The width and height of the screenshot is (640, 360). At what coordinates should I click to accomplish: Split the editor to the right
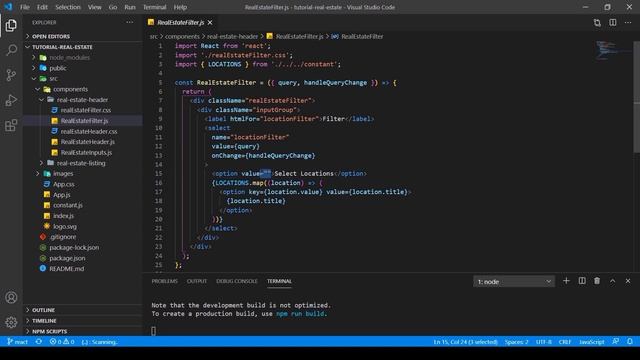(x=613, y=22)
